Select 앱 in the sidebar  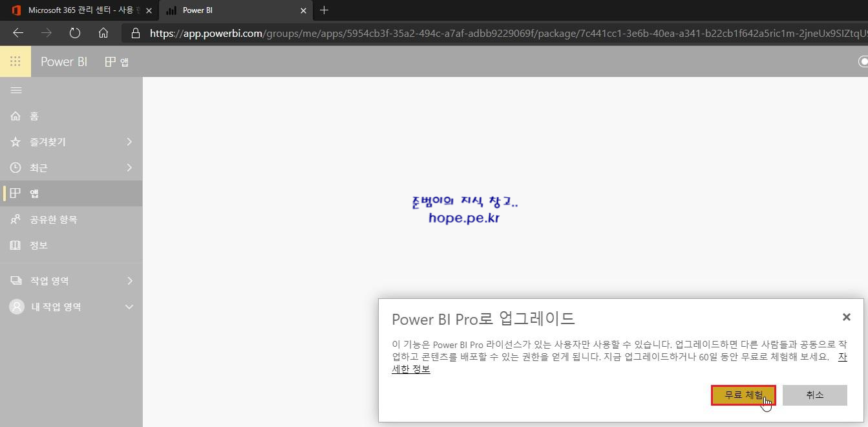71,193
